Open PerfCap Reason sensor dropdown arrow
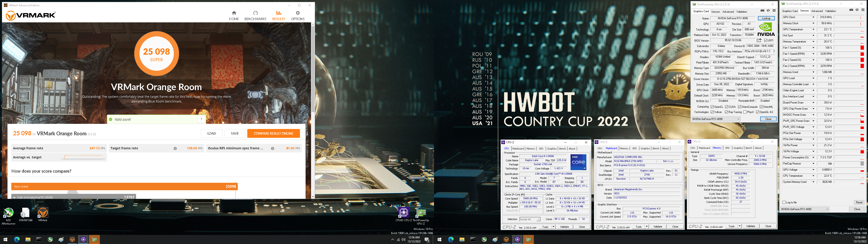Screen dimensions: 868x244 pyautogui.click(x=814, y=163)
